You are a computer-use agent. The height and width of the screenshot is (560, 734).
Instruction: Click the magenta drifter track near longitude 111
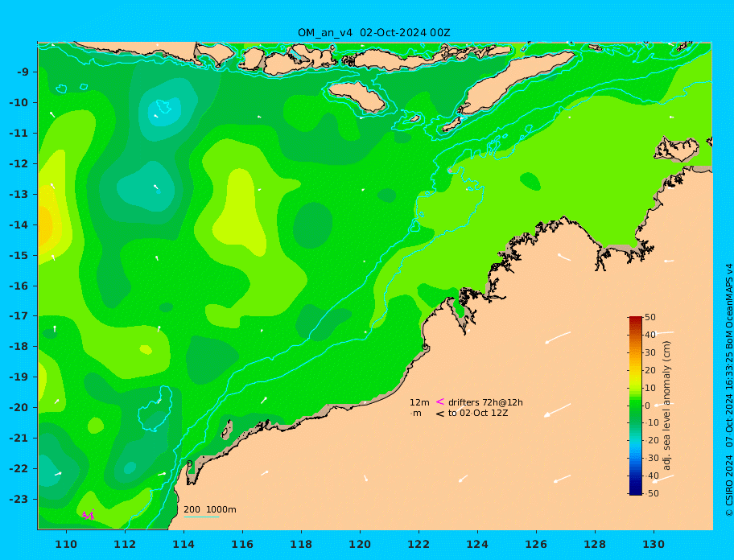tap(89, 515)
